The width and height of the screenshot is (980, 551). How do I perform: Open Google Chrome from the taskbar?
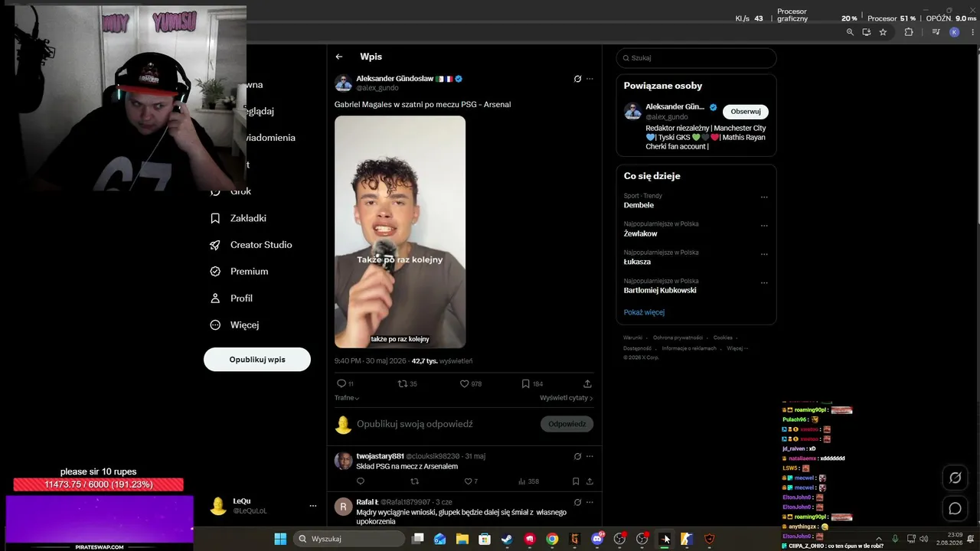(x=552, y=539)
